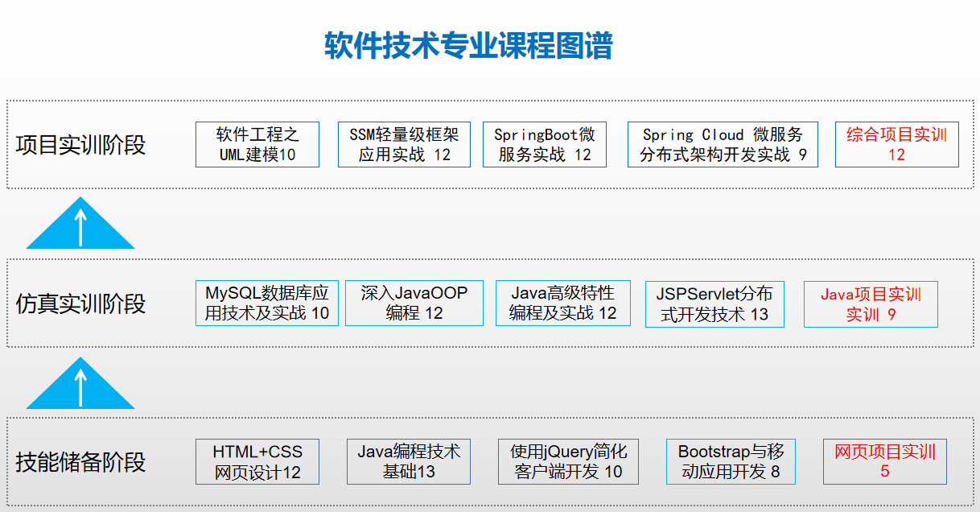Select the JSPServlet分布式开发技术 13 box

pos(714,304)
